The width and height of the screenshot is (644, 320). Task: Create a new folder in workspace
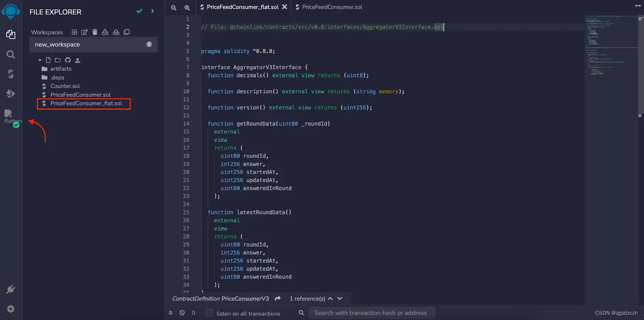58,60
